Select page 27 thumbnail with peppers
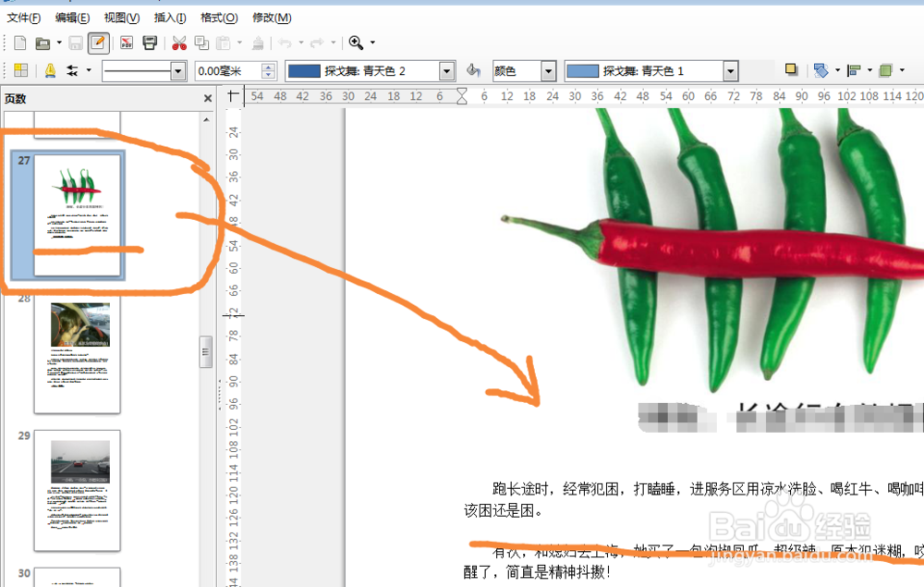This screenshot has width=924, height=587. 78,215
